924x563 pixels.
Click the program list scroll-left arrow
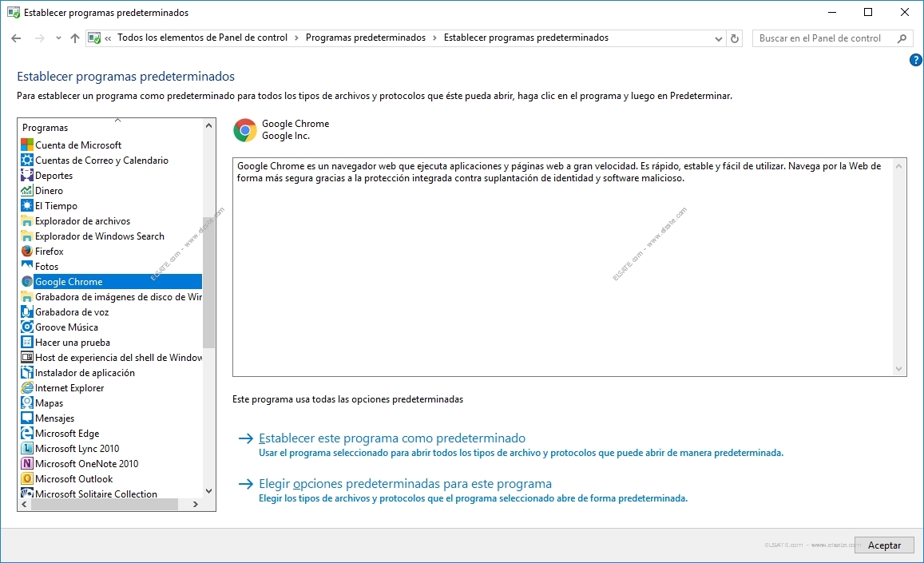24,505
